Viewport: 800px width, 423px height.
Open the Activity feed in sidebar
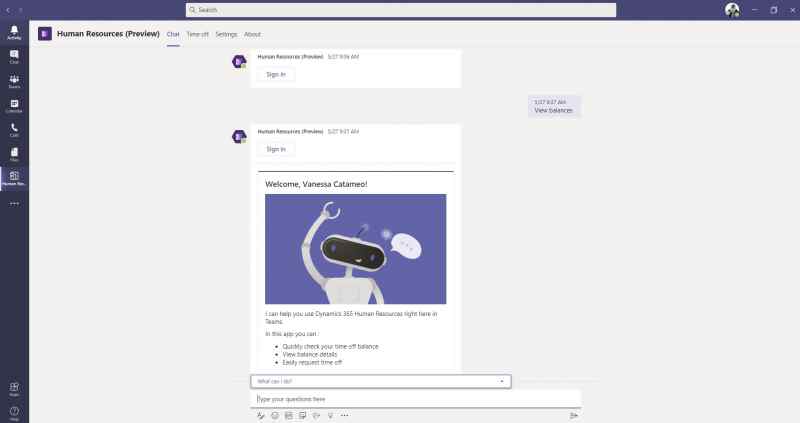[x=14, y=33]
